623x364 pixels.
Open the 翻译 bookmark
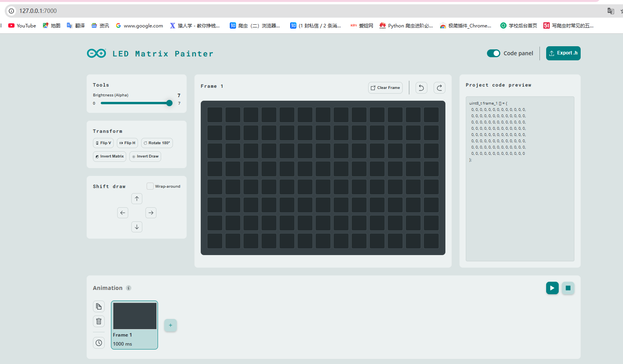point(76,25)
